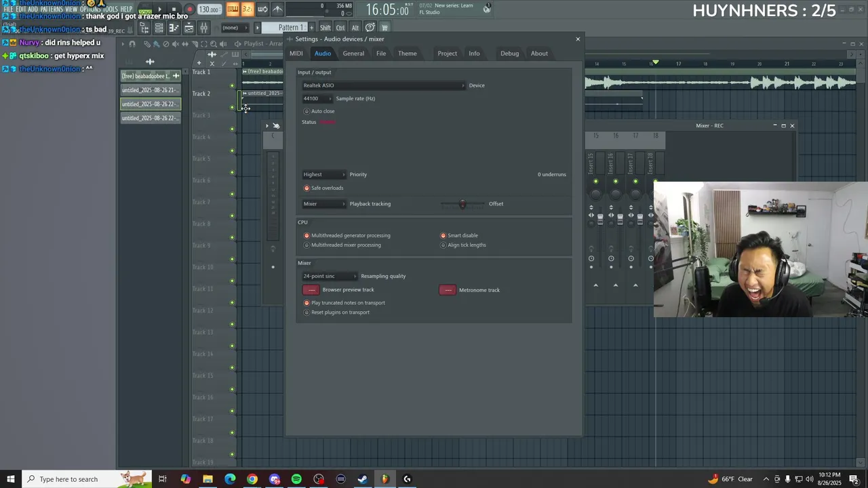
Task: Click the transport Stop button
Action: tap(174, 9)
